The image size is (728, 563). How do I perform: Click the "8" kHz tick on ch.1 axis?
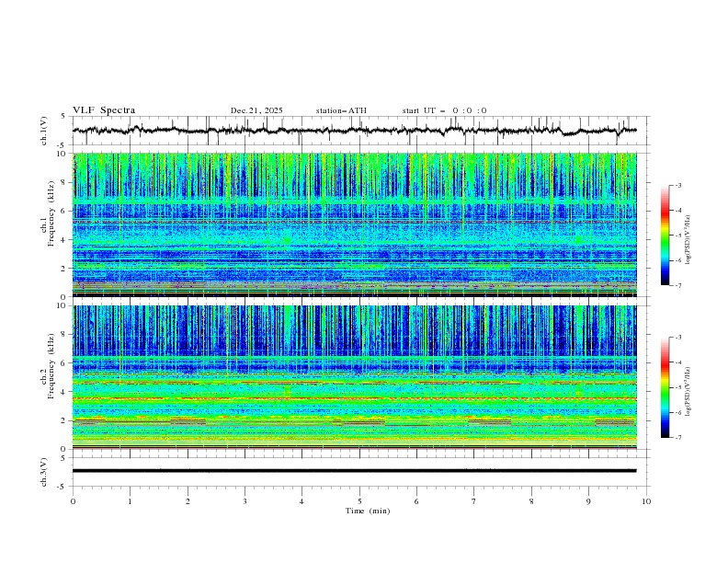[65, 182]
